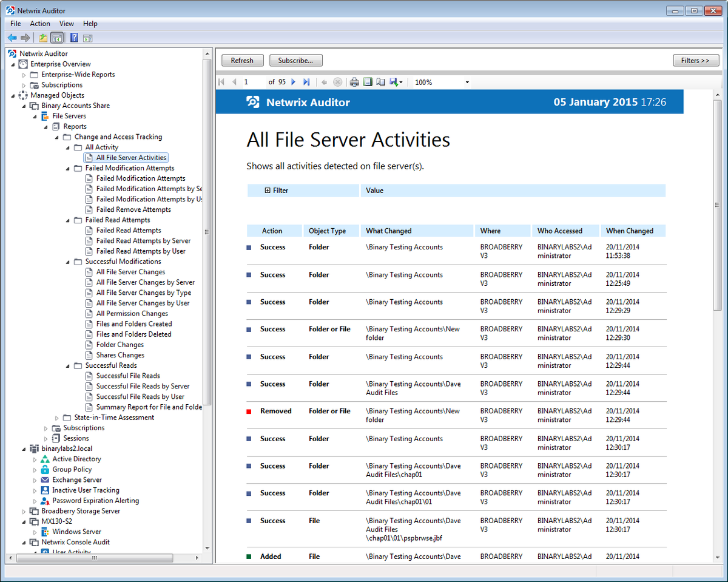This screenshot has width=728, height=582.
Task: Switch to print layout view
Action: [x=368, y=82]
